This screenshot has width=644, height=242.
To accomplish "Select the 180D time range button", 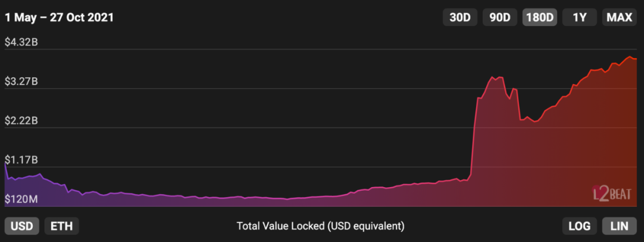I will coord(539,17).
